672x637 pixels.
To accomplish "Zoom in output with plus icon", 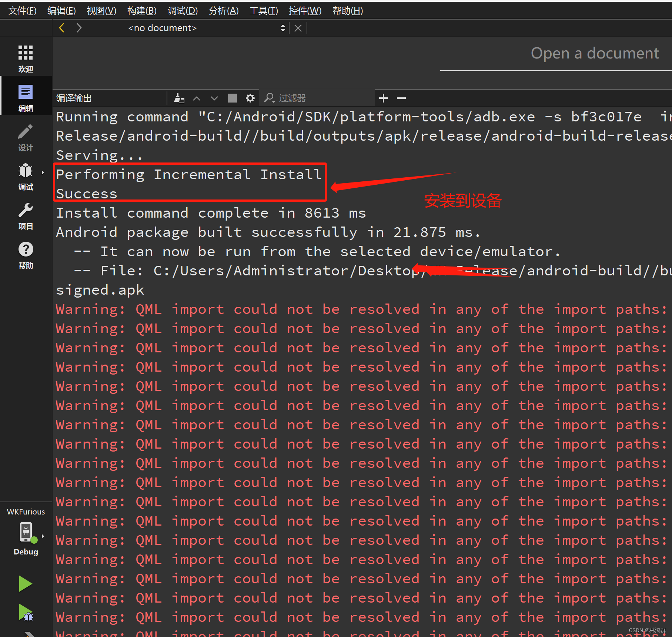I will 384,98.
